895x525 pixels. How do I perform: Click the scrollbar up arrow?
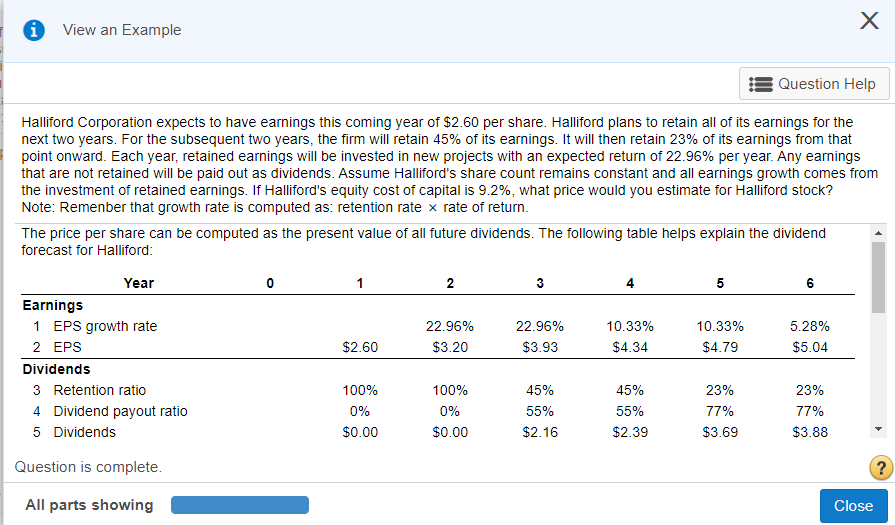[x=878, y=233]
